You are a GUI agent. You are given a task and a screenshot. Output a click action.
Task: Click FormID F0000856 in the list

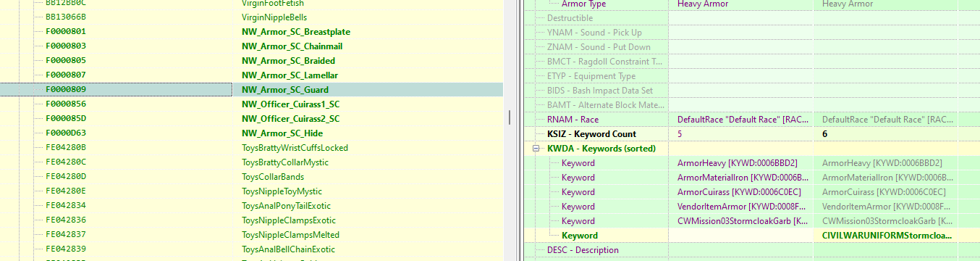point(66,104)
